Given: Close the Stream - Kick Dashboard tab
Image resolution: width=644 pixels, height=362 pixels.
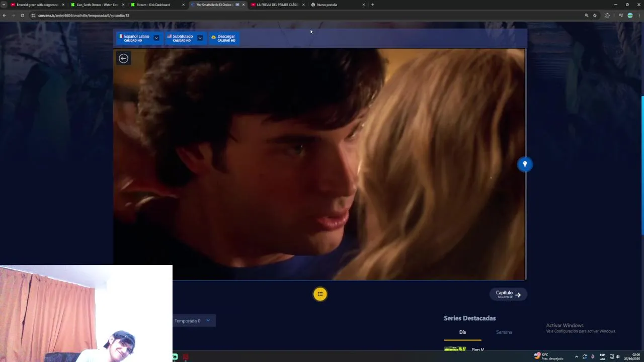Looking at the screenshot, I should pos(183,5).
